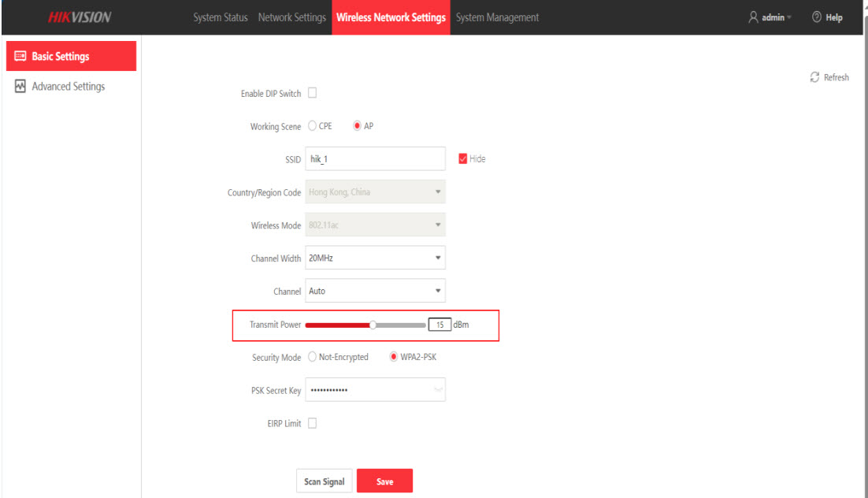
Task: Click the Hikvision logo
Action: pyautogui.click(x=79, y=17)
